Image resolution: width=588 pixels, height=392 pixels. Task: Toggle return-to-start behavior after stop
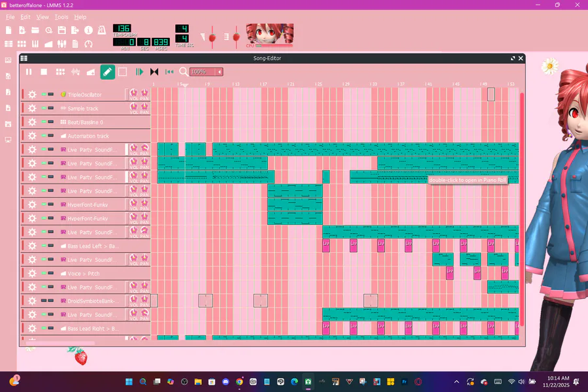point(169,72)
